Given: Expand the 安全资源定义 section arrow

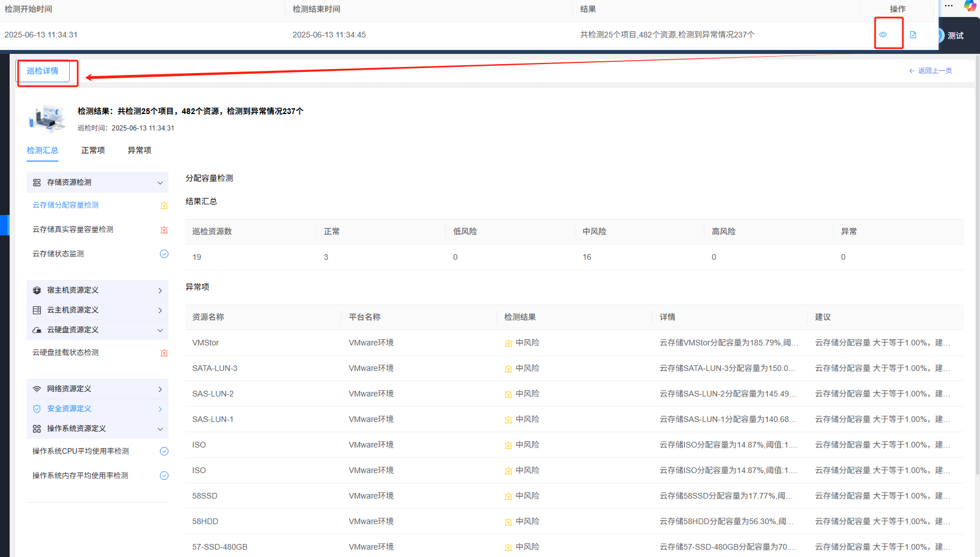Looking at the screenshot, I should point(160,409).
